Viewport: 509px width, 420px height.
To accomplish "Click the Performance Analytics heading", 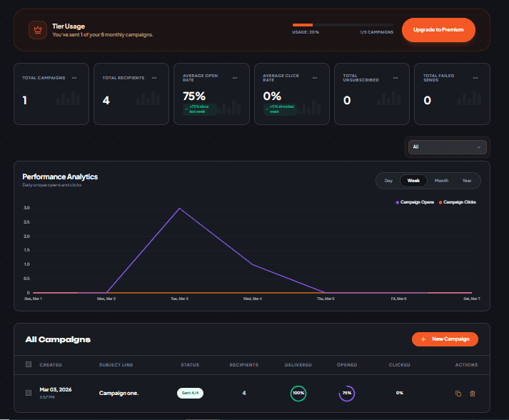I will coord(60,176).
